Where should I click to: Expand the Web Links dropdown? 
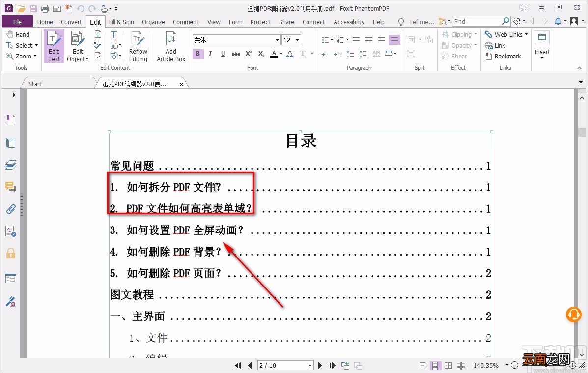pos(526,34)
